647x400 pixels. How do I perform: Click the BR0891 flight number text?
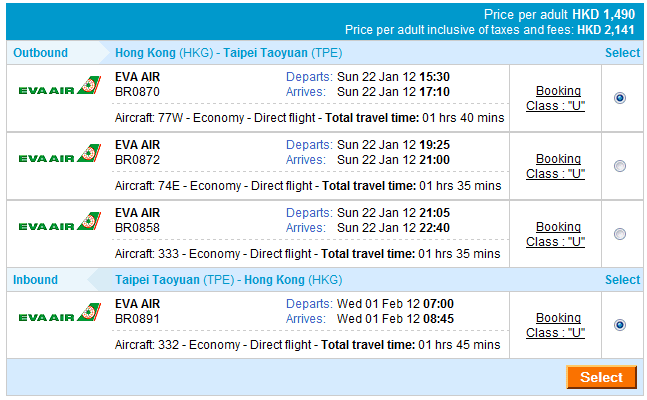tap(136, 319)
